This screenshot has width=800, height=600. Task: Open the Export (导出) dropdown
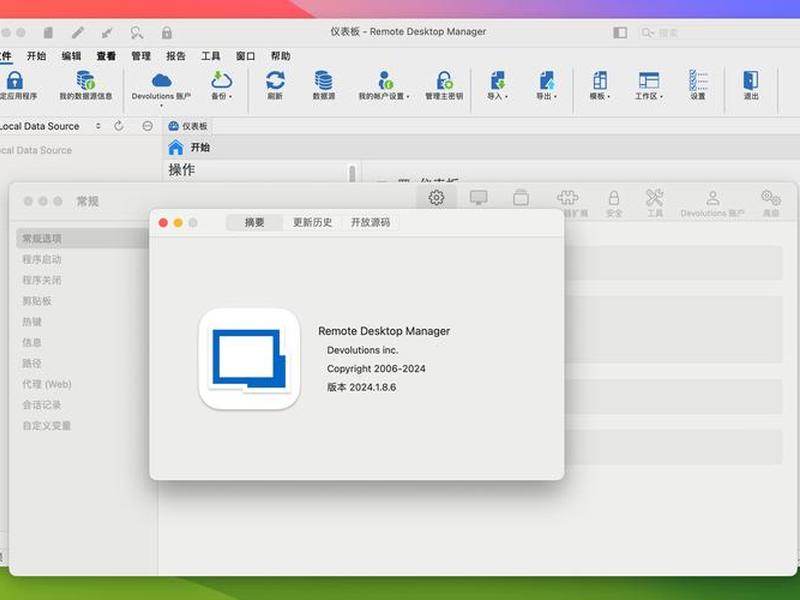[x=546, y=85]
